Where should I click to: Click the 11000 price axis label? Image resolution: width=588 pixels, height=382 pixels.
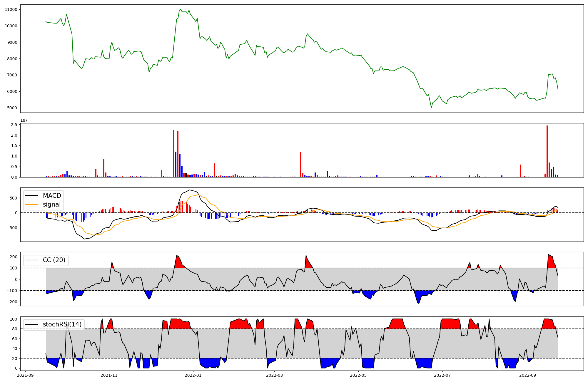[x=11, y=9]
